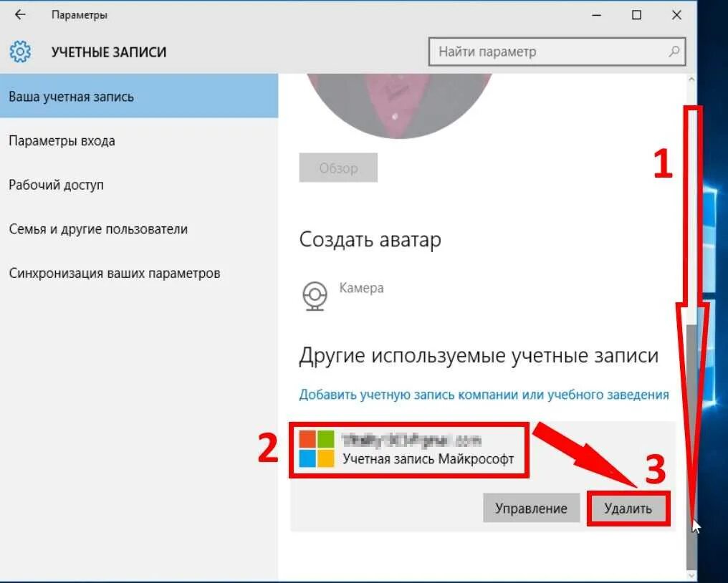This screenshot has width=728, height=583.
Task: Open Семья и другие пользователи
Action: (x=139, y=229)
